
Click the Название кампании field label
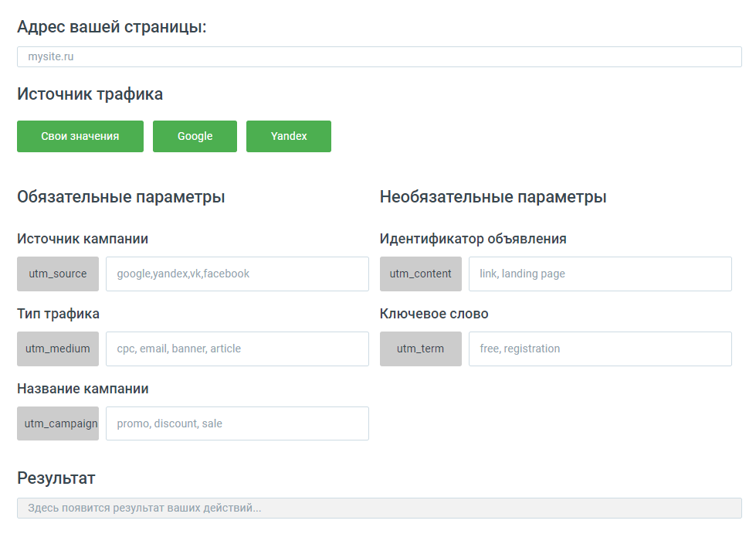[83, 388]
